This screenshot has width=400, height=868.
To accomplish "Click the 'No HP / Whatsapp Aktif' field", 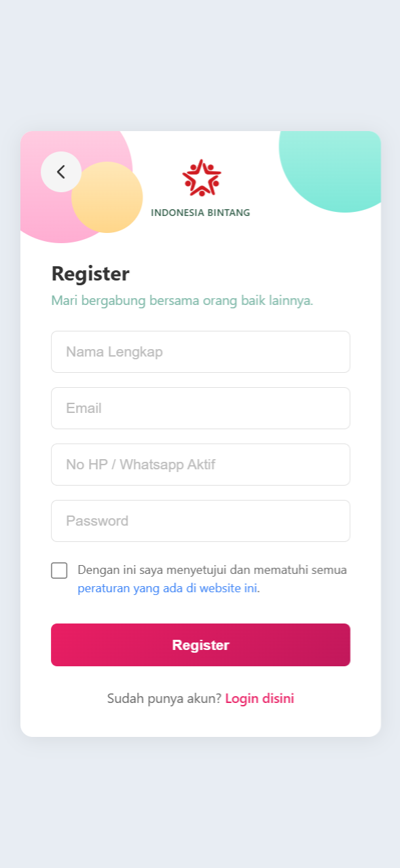I will click(x=200, y=465).
